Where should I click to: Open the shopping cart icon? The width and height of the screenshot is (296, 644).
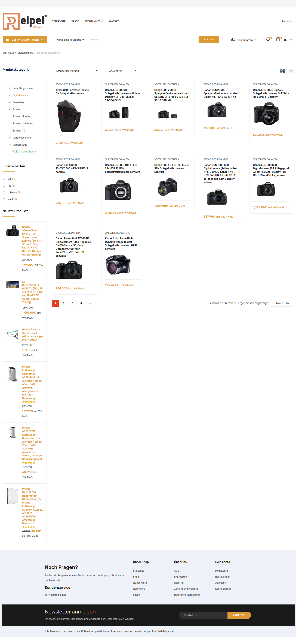[x=278, y=40]
